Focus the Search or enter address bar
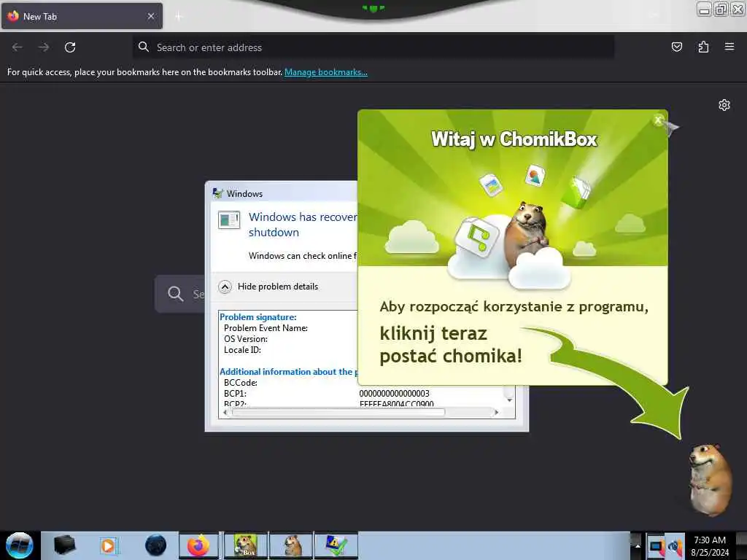Image resolution: width=747 pixels, height=560 pixels. pyautogui.click(x=373, y=47)
